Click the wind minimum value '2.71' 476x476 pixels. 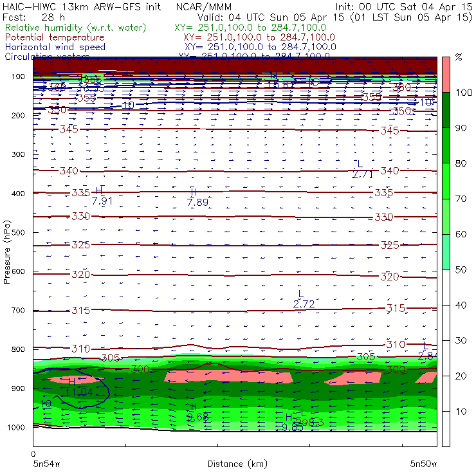click(362, 174)
